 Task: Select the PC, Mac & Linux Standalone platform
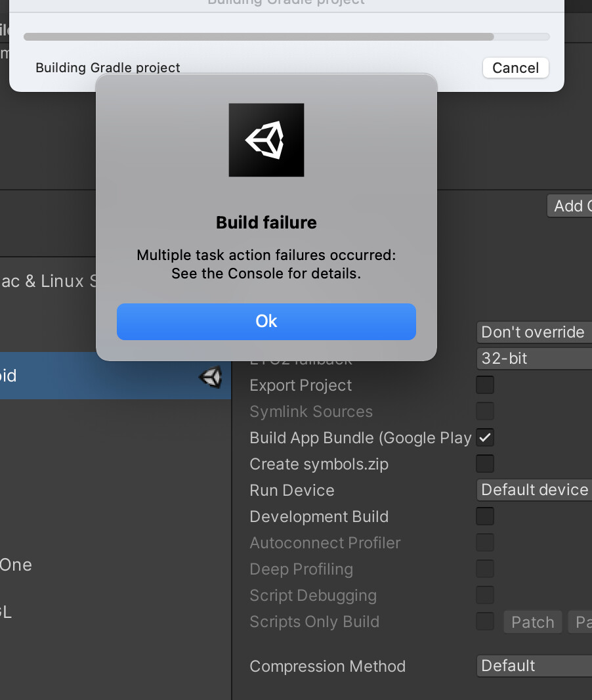pos(66,281)
